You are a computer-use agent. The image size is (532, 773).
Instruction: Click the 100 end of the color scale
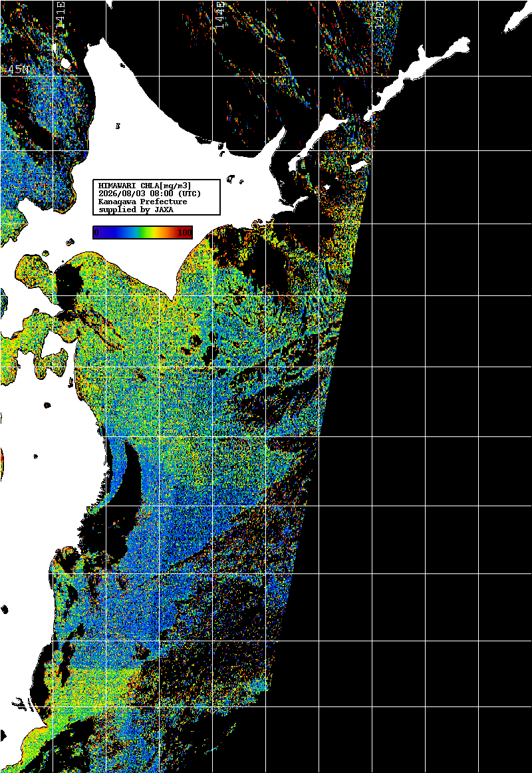click(x=185, y=233)
